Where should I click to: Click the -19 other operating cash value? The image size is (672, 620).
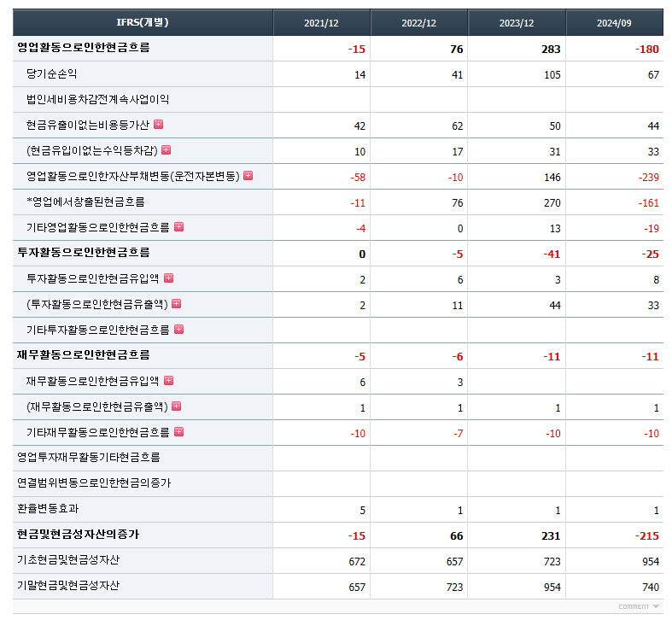pyautogui.click(x=652, y=229)
